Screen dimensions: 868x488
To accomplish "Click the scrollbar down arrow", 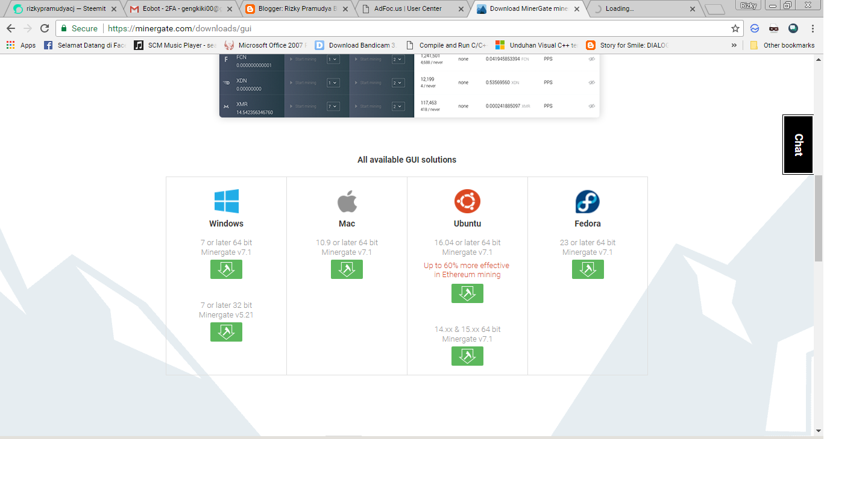I will [x=819, y=431].
